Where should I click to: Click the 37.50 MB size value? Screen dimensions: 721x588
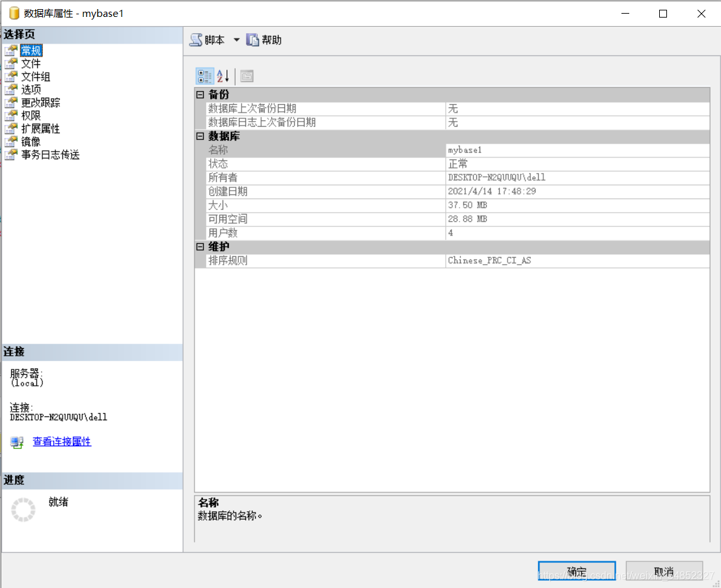click(468, 205)
